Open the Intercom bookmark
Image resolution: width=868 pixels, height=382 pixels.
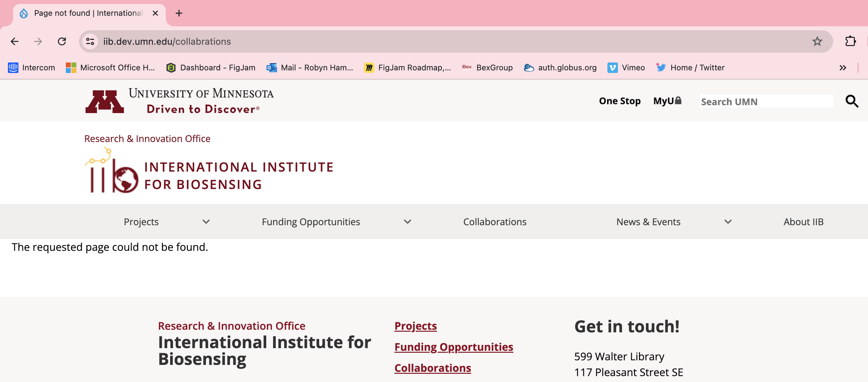tap(31, 68)
